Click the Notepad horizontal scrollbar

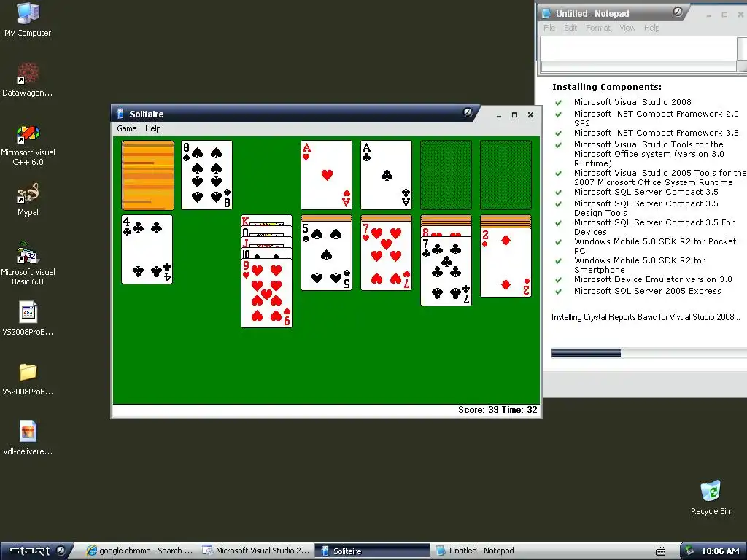point(638,66)
